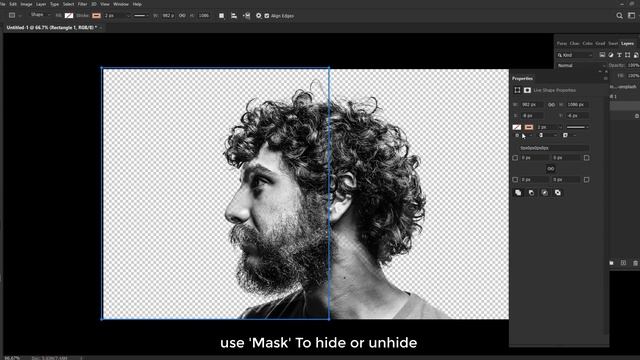This screenshot has height=360, width=640.
Task: Open the layer filter Kind dropdown
Action: click(x=575, y=55)
